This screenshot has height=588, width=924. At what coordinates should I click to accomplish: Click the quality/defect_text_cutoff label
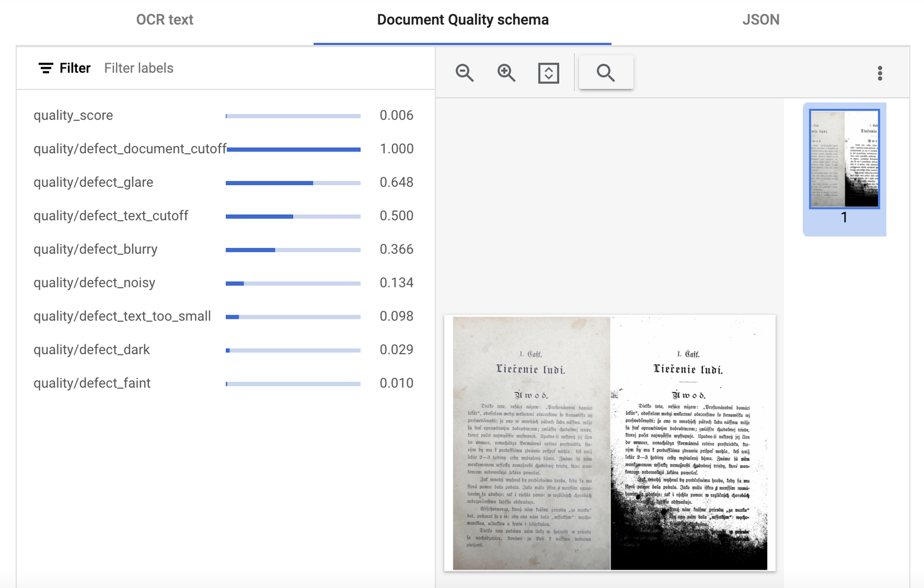[x=111, y=216]
